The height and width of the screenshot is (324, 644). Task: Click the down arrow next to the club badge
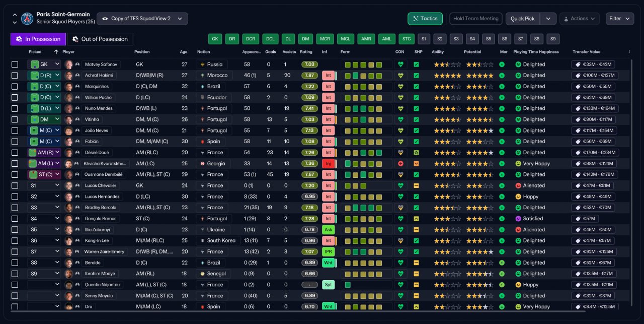pos(14,23)
